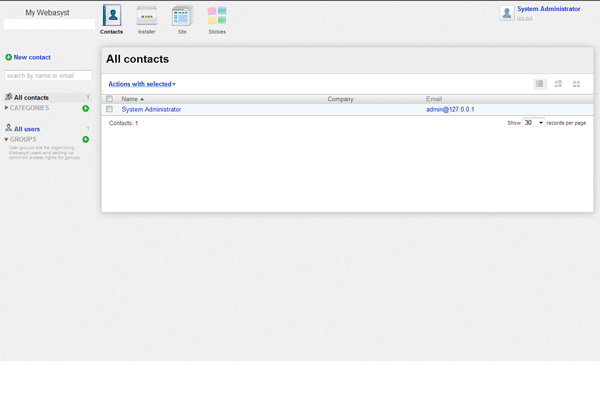Switch to table list view
Image resolution: width=600 pixels, height=400 pixels.
point(540,84)
